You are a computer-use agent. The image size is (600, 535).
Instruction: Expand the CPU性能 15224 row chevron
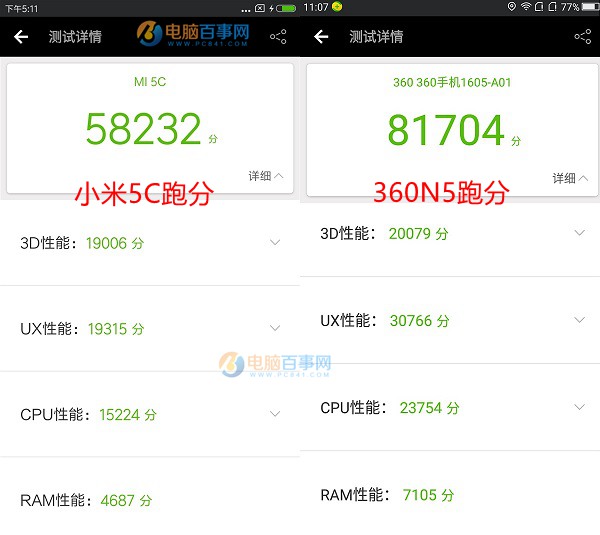[275, 414]
